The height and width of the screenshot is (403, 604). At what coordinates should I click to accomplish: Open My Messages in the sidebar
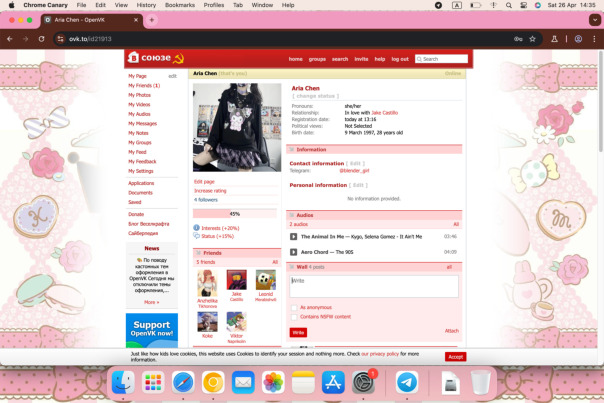tap(143, 124)
